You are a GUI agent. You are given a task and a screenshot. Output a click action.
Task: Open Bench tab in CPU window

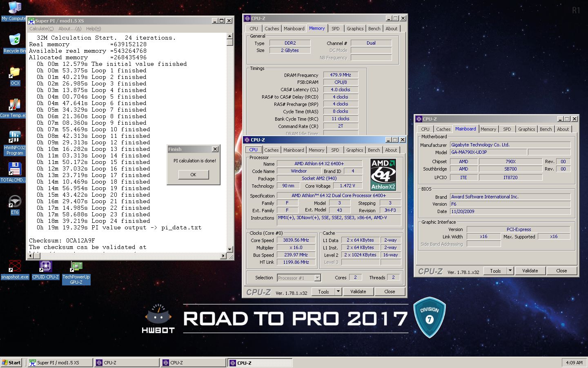[374, 150]
